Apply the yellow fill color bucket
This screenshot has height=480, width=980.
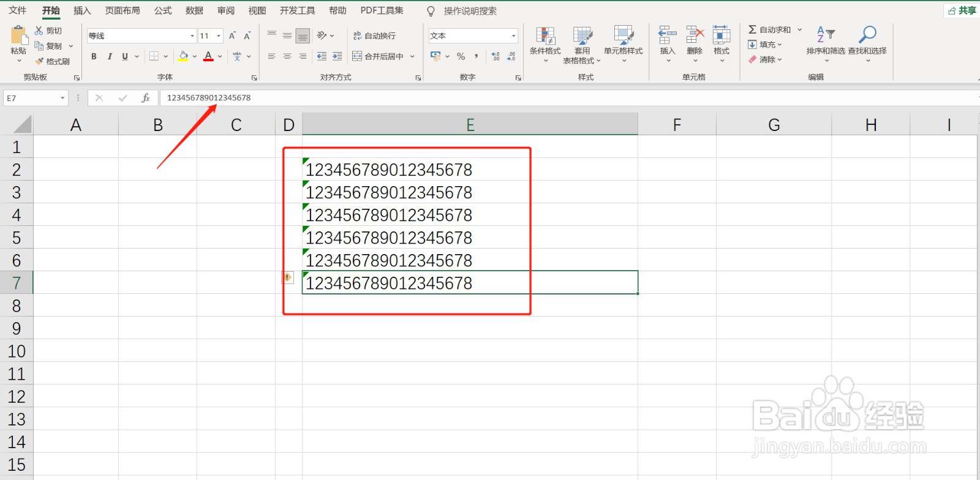click(x=183, y=56)
